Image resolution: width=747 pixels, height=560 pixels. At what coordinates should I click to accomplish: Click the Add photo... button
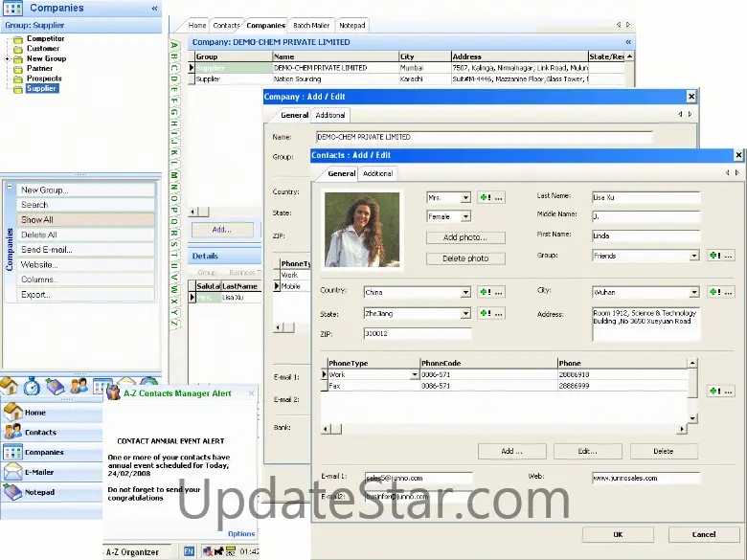pyautogui.click(x=465, y=237)
